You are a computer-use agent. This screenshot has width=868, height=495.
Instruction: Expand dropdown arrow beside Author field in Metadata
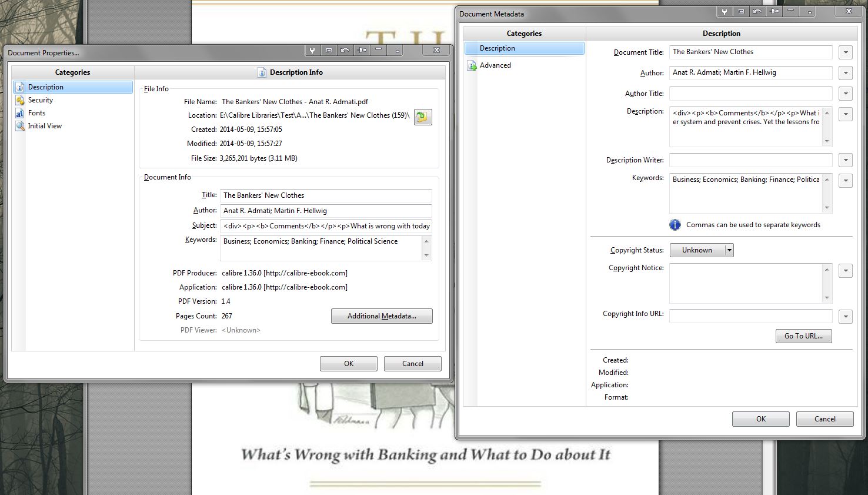846,73
